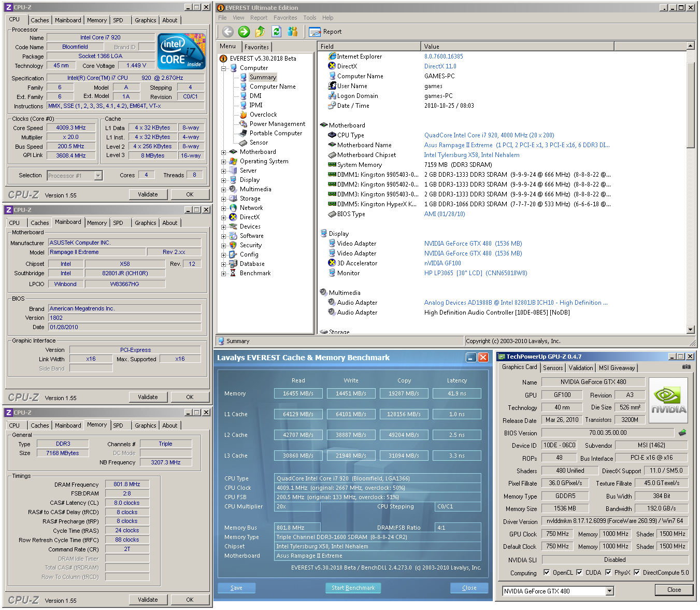
Task: Click the Value column header in EVEREST
Action: 517,46
